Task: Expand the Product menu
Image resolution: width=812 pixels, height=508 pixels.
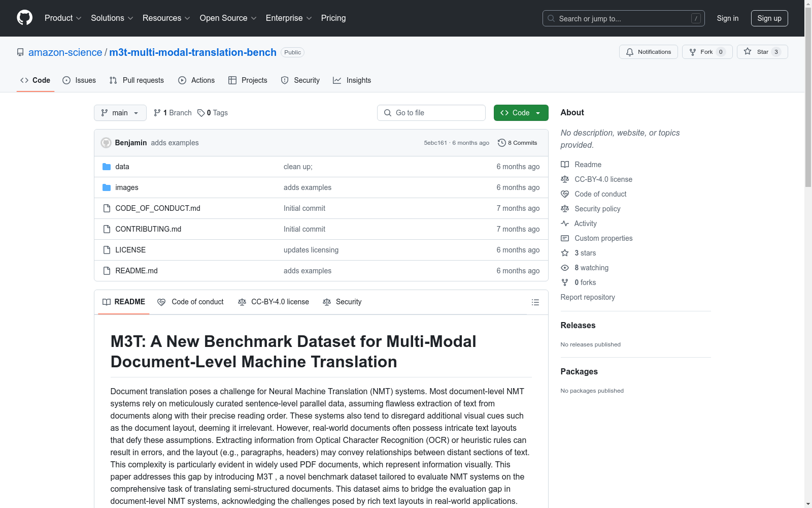Action: click(x=63, y=18)
